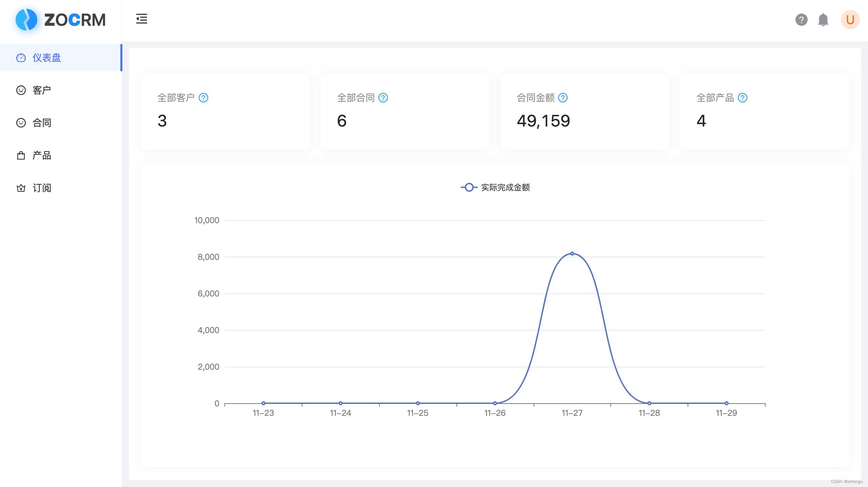Open the 全部产品 tooltip help icon

743,98
